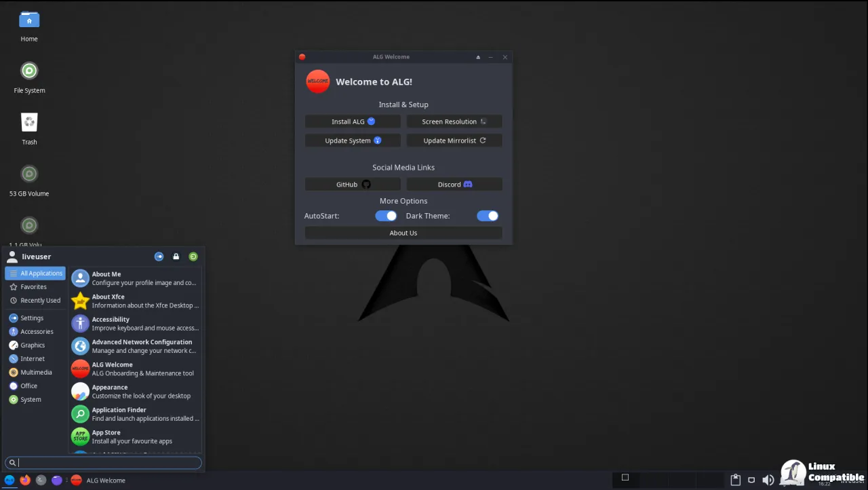Select the System category

click(35, 400)
